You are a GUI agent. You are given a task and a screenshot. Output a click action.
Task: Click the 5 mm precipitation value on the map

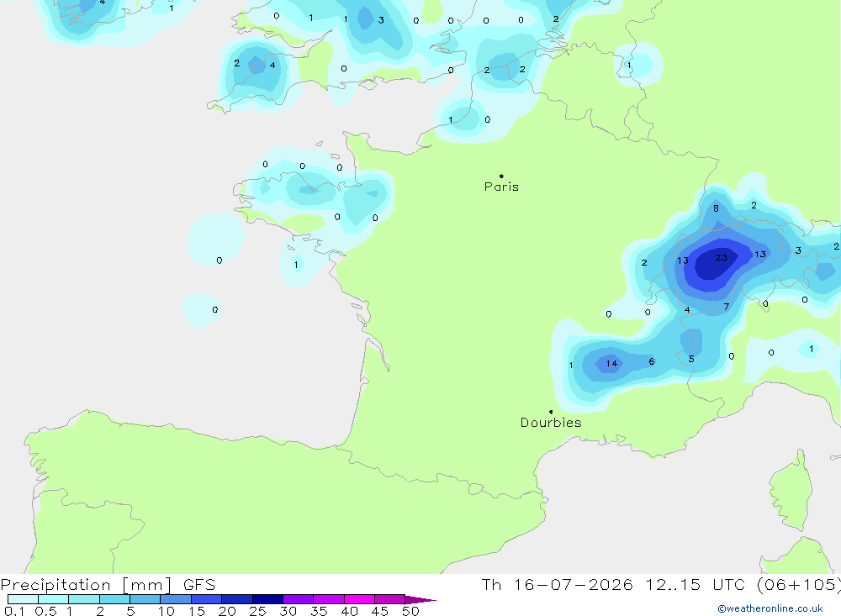(x=691, y=359)
